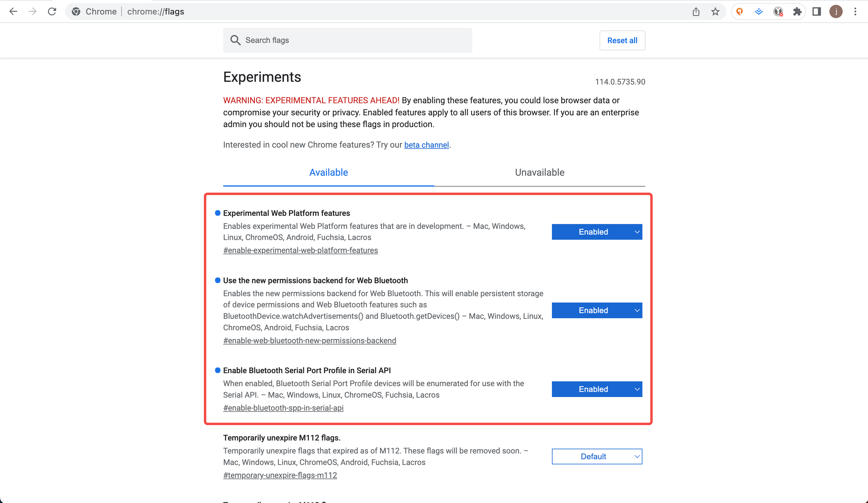This screenshot has width=868, height=503.
Task: Click the #enable-bluetooth-spp-in-serial-api link
Action: point(283,408)
